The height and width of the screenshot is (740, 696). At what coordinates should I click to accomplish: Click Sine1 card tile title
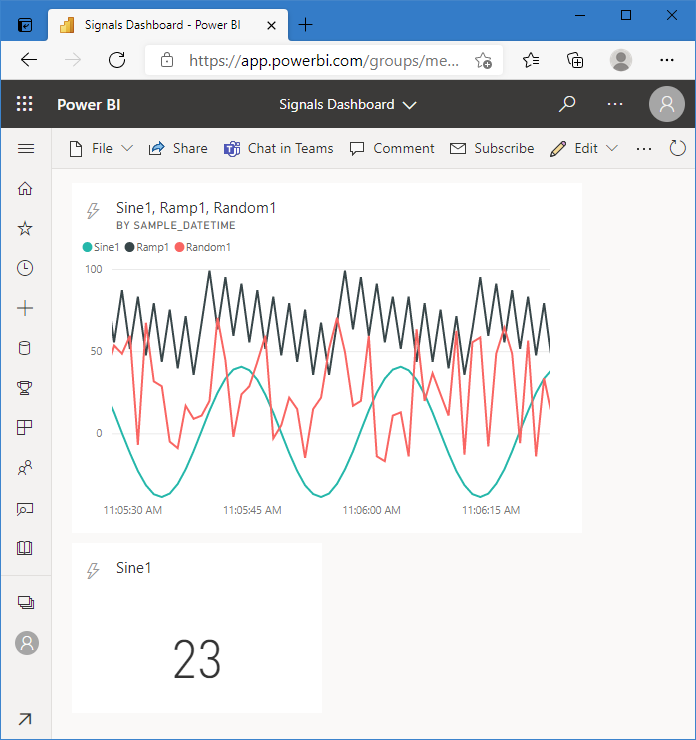coord(134,568)
